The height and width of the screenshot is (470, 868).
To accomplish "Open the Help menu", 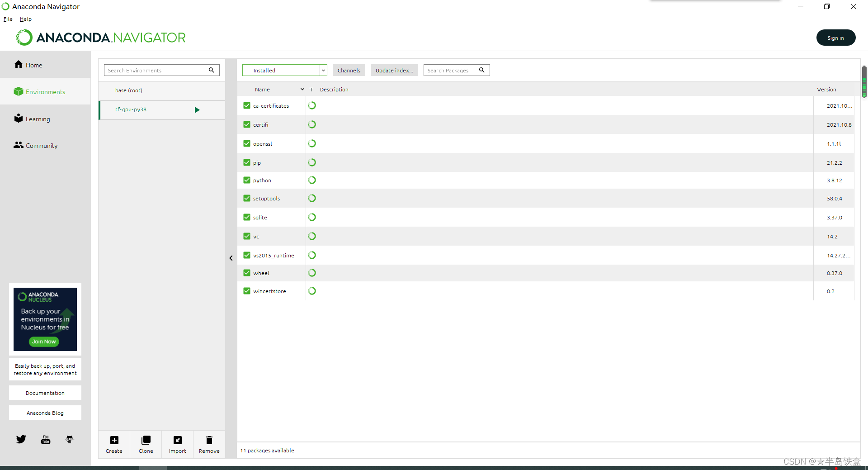I will click(26, 19).
